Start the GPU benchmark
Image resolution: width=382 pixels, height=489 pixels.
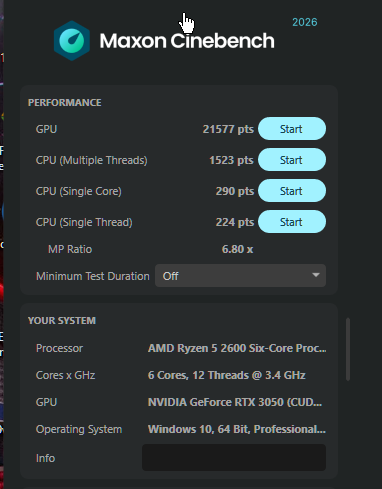coord(292,129)
